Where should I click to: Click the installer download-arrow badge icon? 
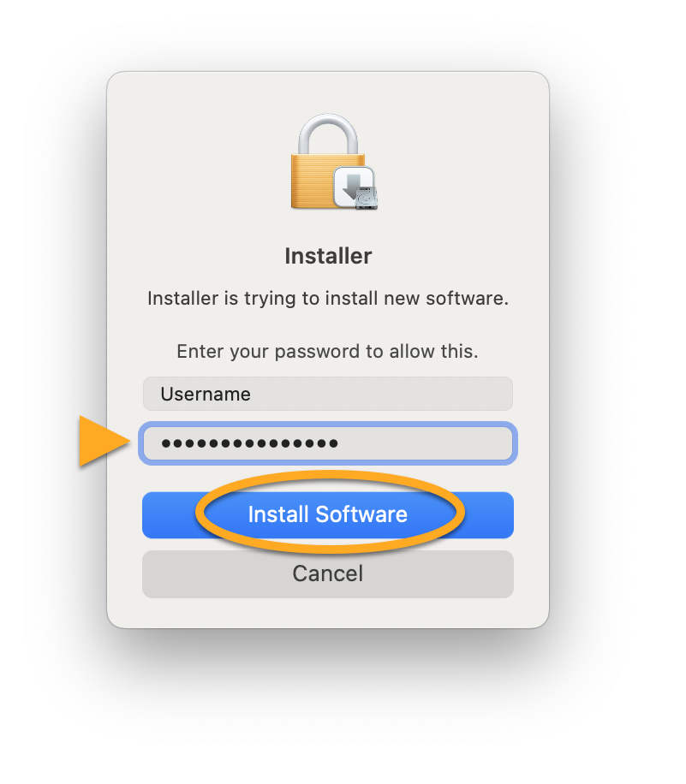click(x=354, y=187)
